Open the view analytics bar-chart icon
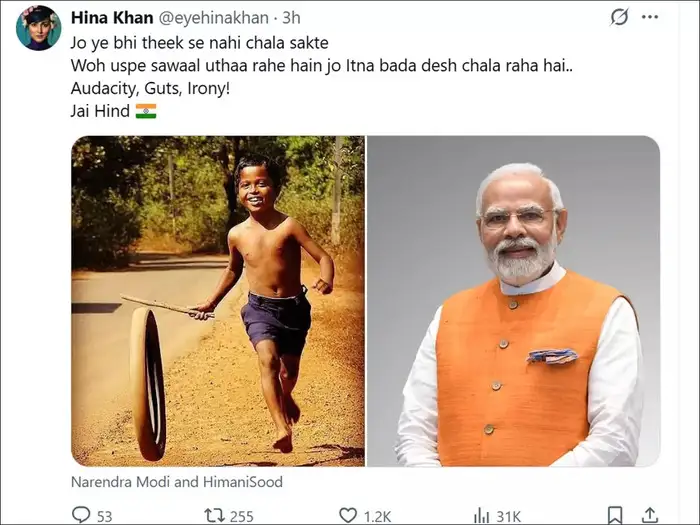700x525 pixels. pos(482,515)
